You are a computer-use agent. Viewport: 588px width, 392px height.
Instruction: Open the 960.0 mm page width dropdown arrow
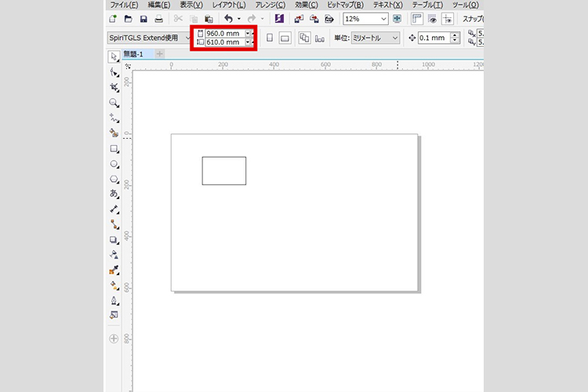pyautogui.click(x=248, y=34)
